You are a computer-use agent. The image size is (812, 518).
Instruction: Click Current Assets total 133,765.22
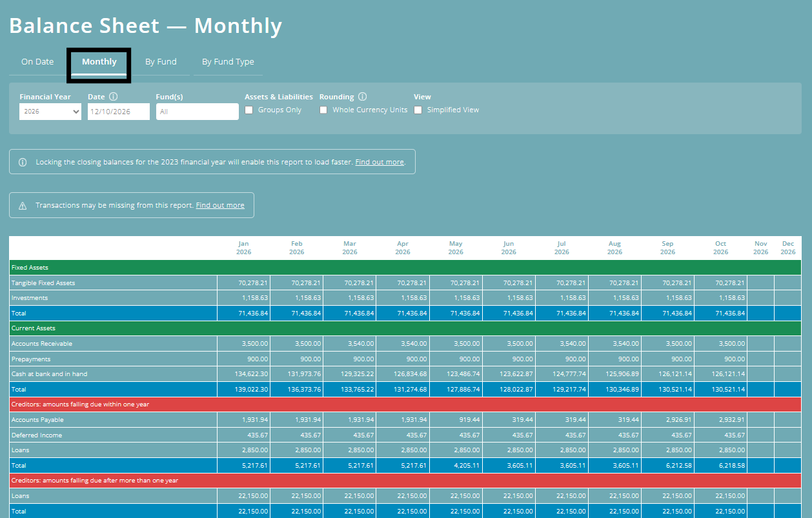click(x=356, y=390)
